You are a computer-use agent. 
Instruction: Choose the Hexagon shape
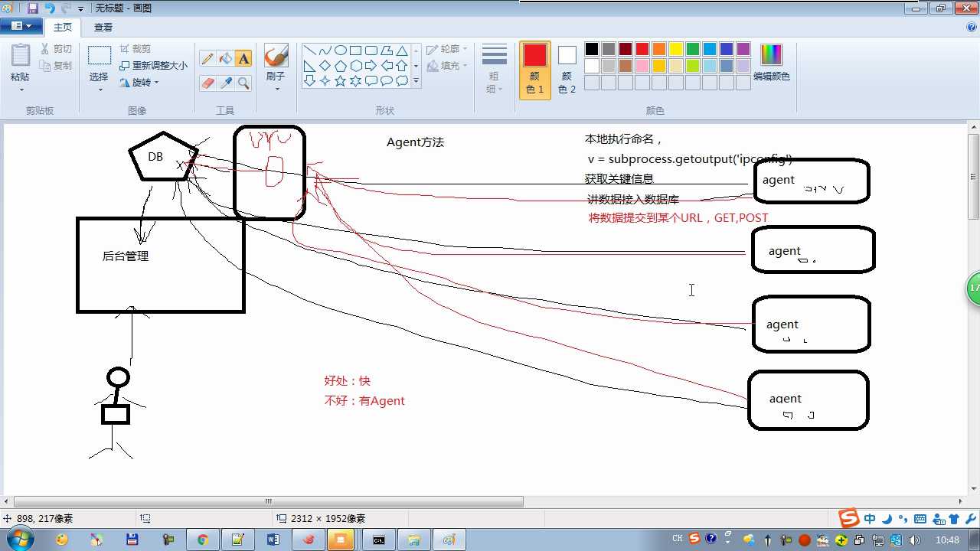pos(355,66)
